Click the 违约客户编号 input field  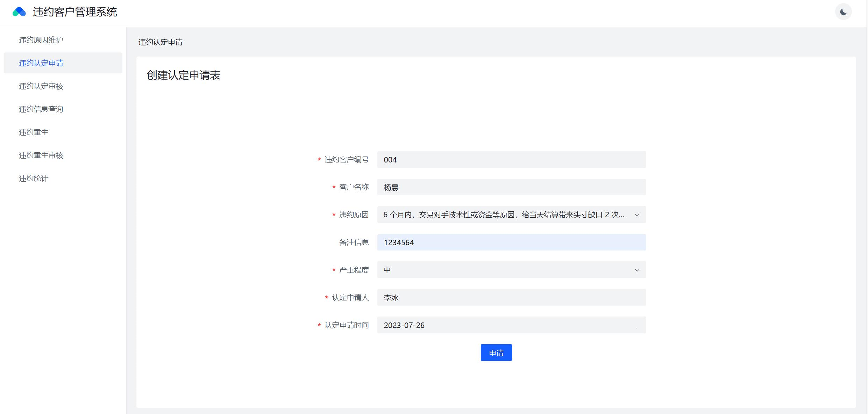point(511,160)
